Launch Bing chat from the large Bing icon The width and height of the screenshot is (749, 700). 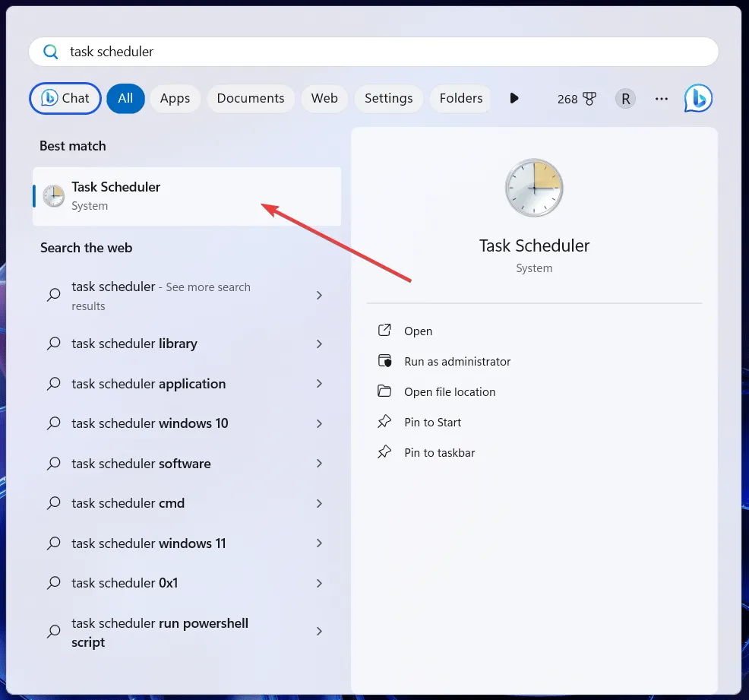tap(698, 99)
